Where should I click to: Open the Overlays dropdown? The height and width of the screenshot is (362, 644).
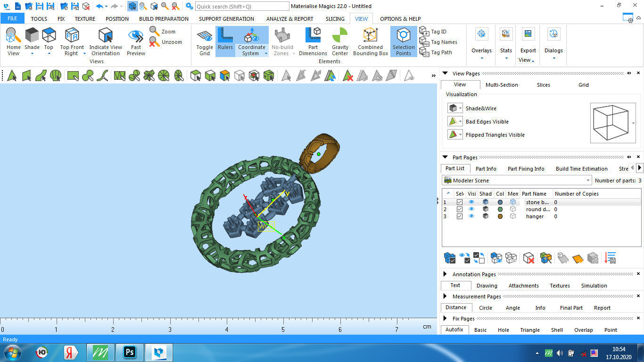click(481, 58)
